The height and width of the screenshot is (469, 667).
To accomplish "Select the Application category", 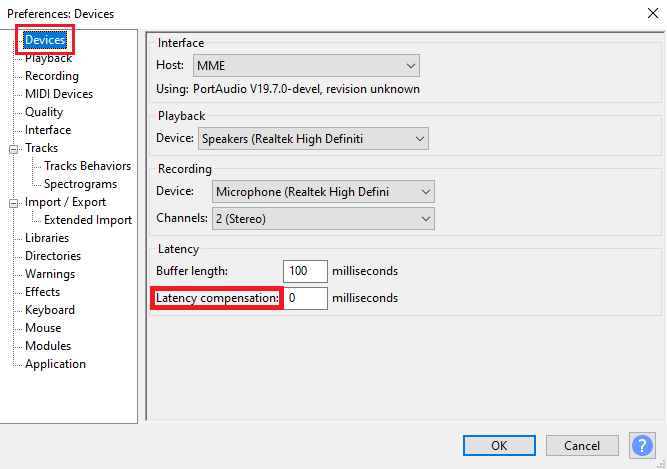I will 55,364.
